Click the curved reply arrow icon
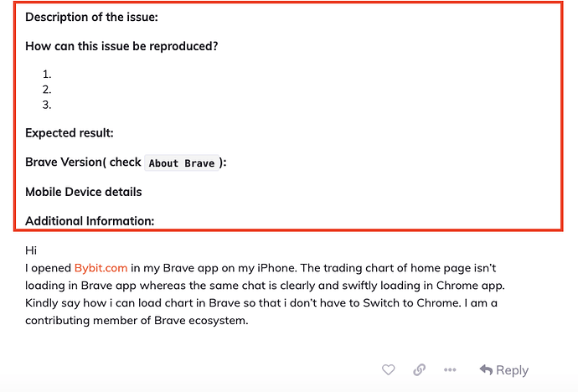The width and height of the screenshot is (578, 392). coord(486,369)
